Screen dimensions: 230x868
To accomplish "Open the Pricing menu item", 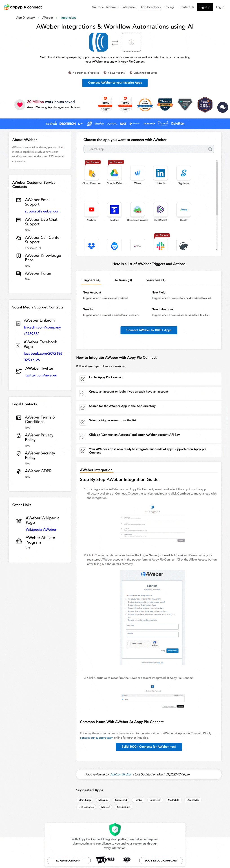I will (x=169, y=7).
